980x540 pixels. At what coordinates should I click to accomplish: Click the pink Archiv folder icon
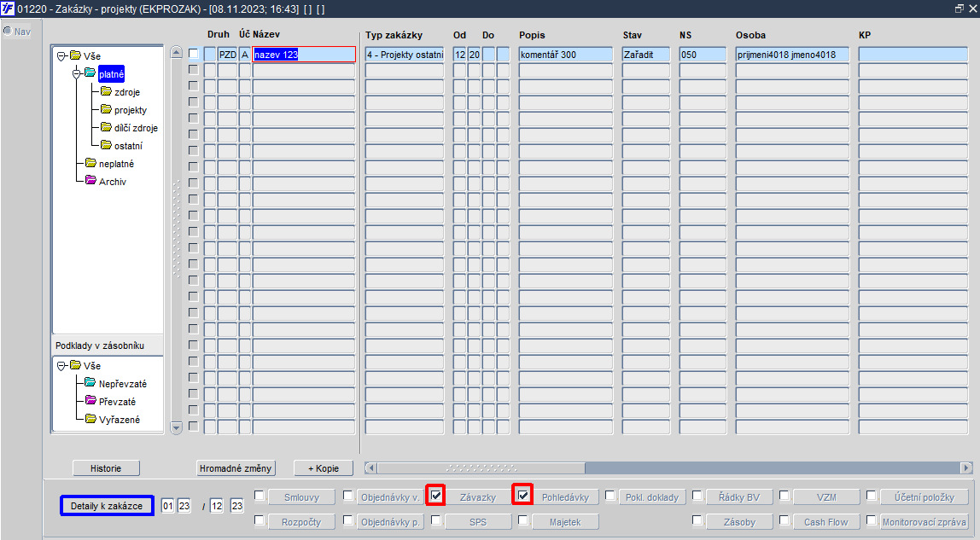(x=90, y=181)
